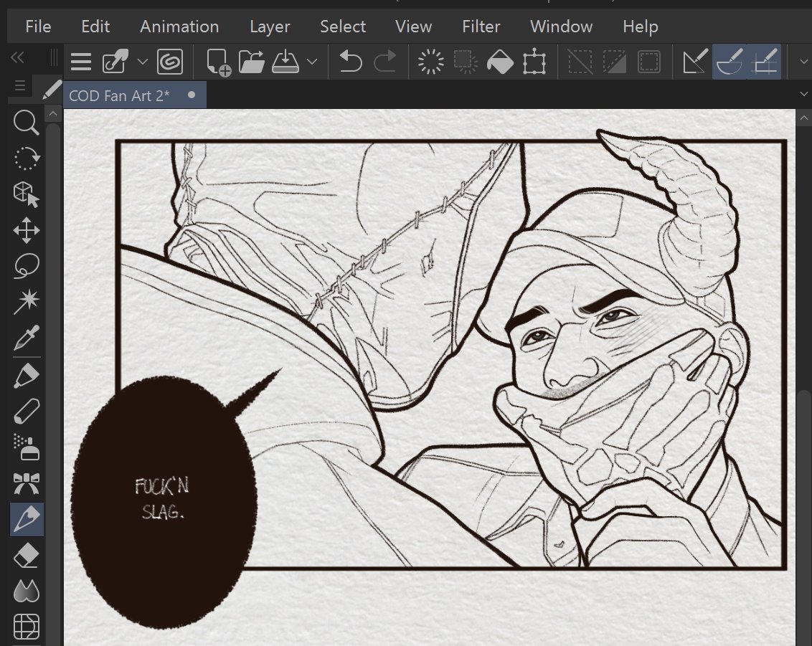Image resolution: width=812 pixels, height=646 pixels.
Task: Select the highlighted Brush pen nib tool
Action: coord(27,519)
